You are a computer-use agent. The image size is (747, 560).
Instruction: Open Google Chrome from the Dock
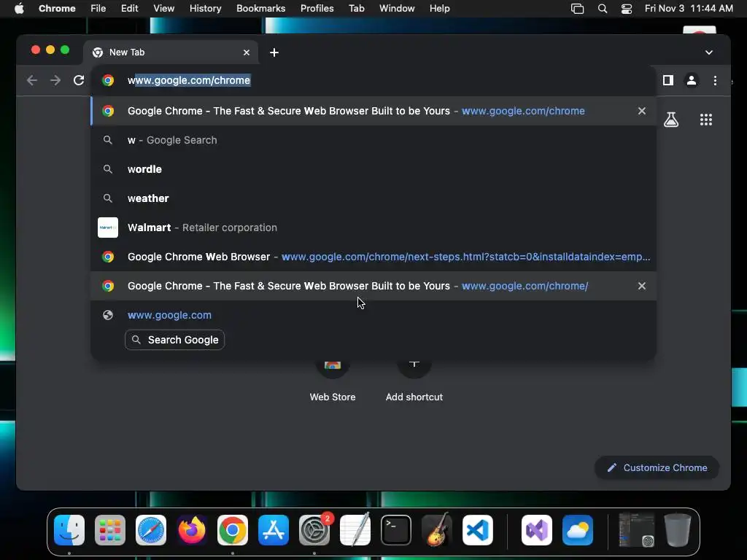pyautogui.click(x=233, y=530)
